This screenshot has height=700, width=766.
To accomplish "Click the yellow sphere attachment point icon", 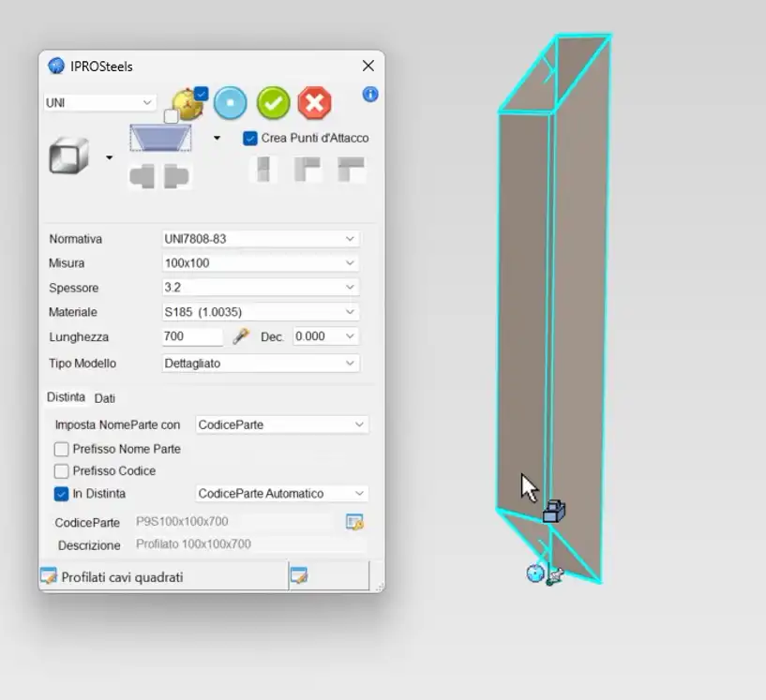I will click(x=188, y=104).
